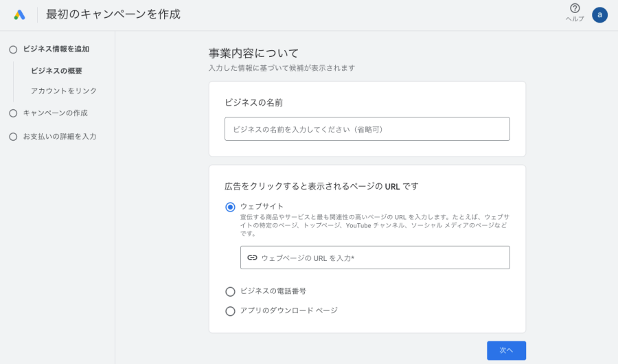Click step circle for お支払いの詳細を入力
This screenshot has height=364, width=618.
pyautogui.click(x=14, y=137)
